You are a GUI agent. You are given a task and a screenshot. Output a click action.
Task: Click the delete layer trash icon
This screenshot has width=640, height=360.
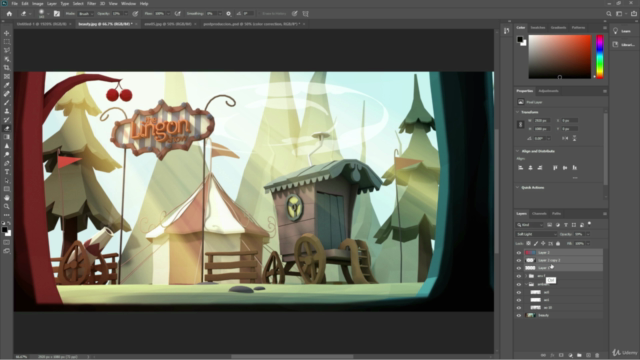tap(597, 356)
